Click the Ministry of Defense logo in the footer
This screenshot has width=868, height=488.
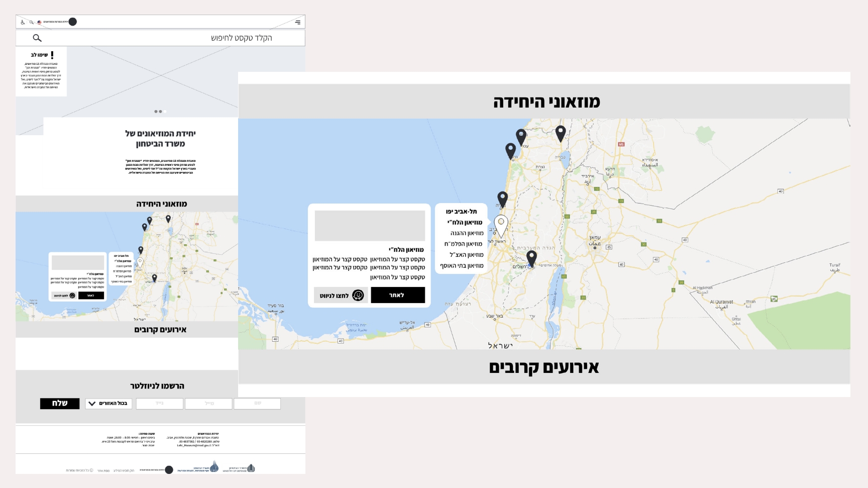[239, 468]
